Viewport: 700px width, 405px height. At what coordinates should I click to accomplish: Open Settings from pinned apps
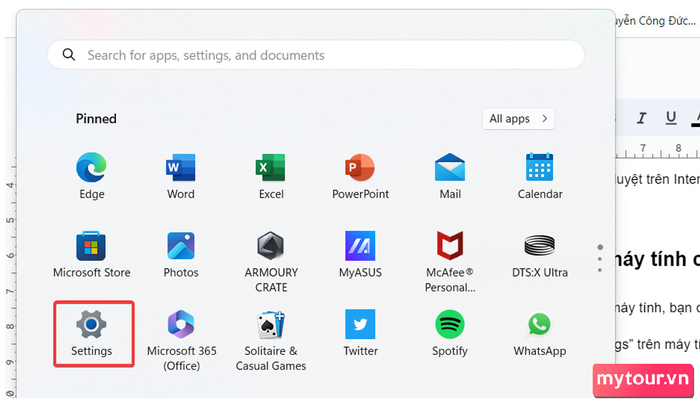pyautogui.click(x=92, y=333)
